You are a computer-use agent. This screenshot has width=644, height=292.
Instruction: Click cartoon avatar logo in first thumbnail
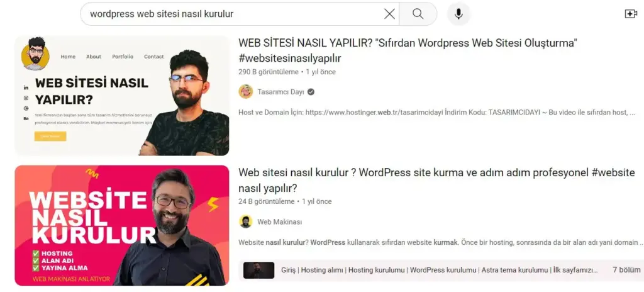coord(35,53)
